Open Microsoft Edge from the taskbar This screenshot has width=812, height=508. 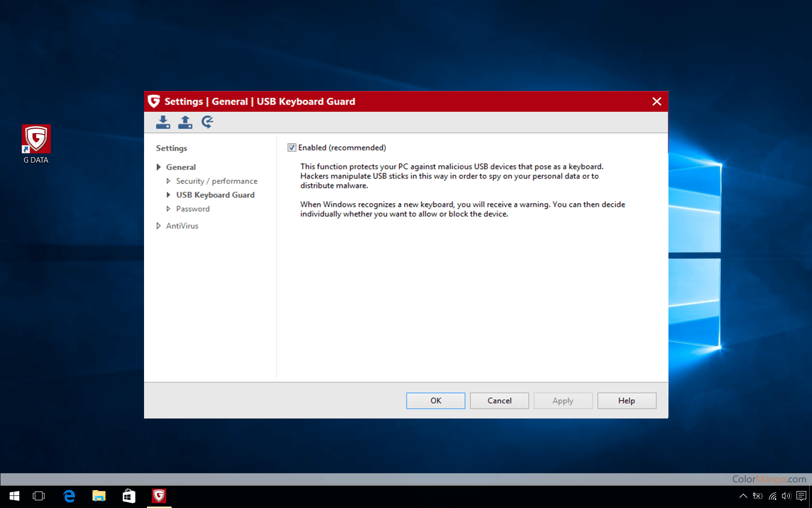pyautogui.click(x=70, y=496)
